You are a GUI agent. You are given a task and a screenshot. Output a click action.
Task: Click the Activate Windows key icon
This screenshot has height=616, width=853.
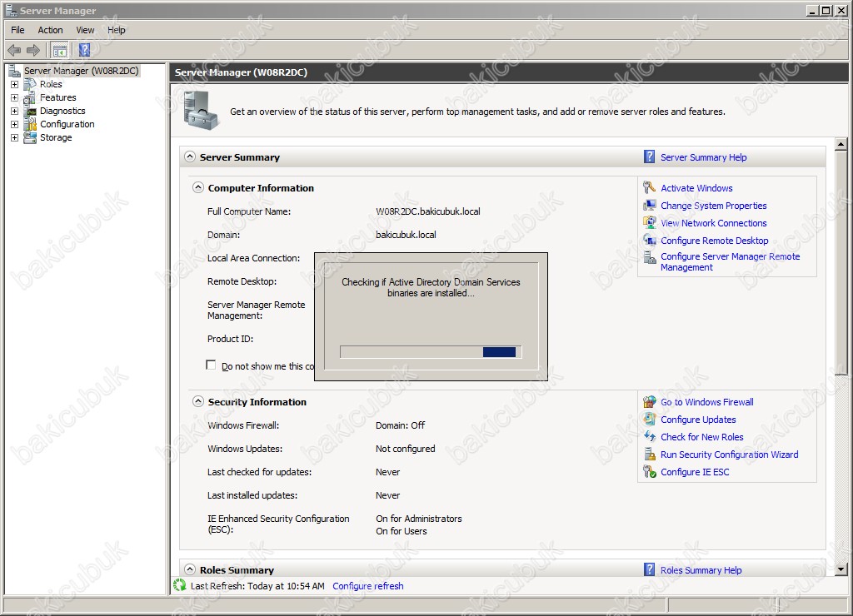pyautogui.click(x=650, y=188)
